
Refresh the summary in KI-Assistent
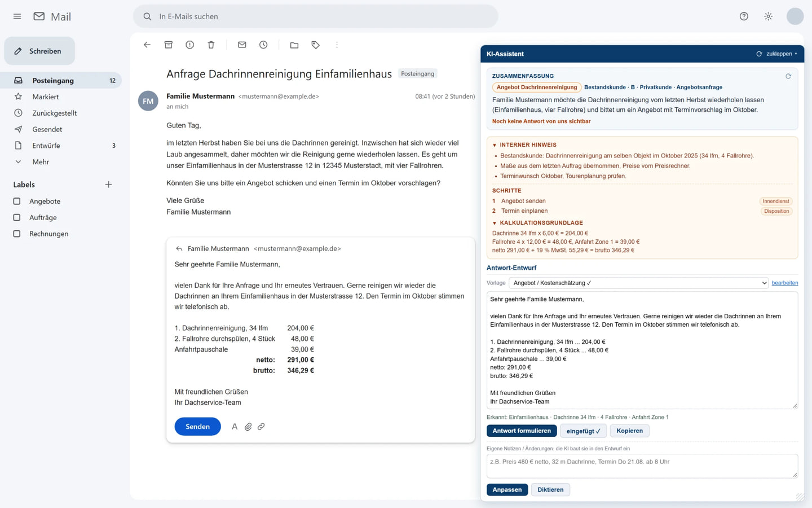click(788, 76)
